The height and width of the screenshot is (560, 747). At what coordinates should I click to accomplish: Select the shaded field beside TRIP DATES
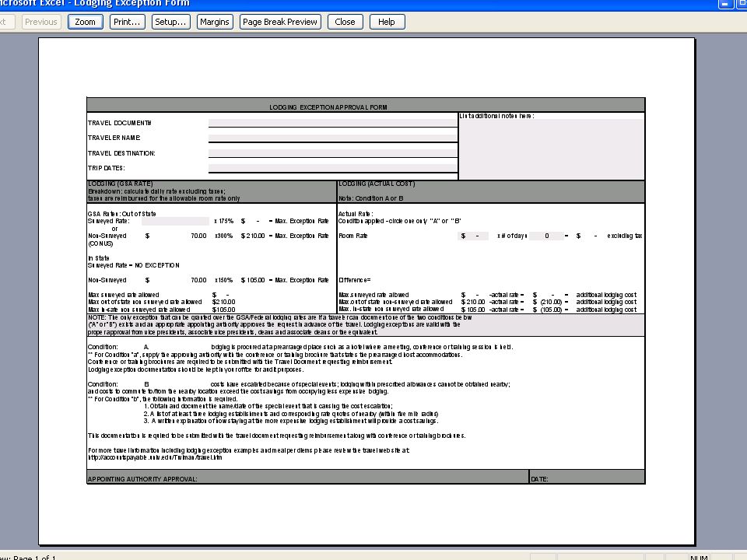click(333, 168)
